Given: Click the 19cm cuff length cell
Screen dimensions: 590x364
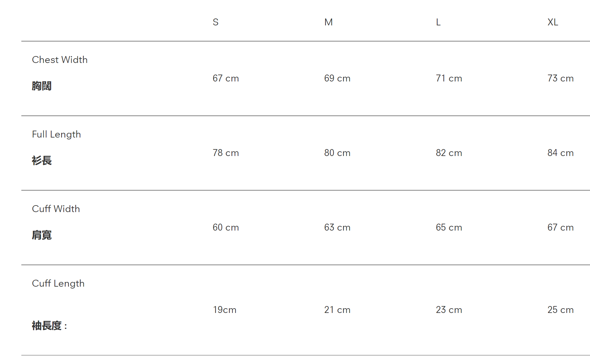Looking at the screenshot, I should point(225,310).
